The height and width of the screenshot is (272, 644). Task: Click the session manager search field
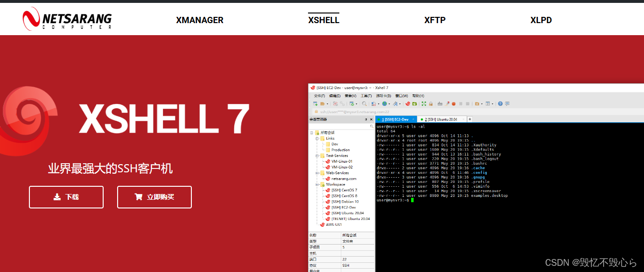pyautogui.click(x=342, y=127)
